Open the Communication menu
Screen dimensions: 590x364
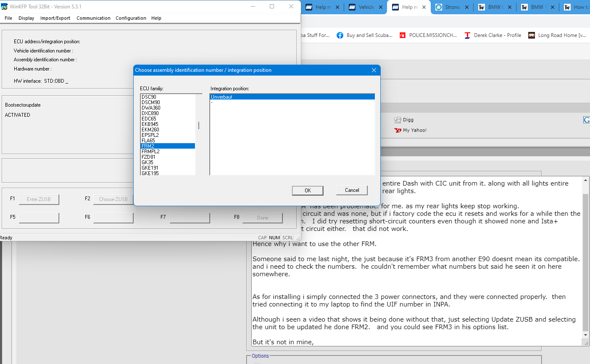click(93, 18)
